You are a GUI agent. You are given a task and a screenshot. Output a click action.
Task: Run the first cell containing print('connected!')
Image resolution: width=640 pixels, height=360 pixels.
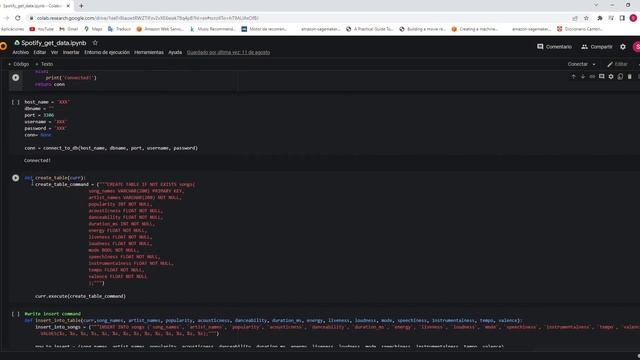(16, 78)
